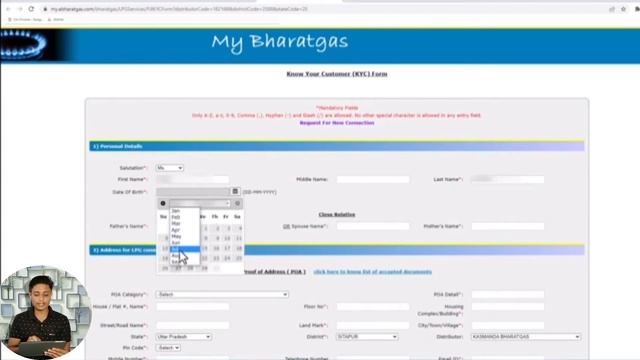Screen dimensions: 640x360
Task: Click the Know Your Customer (KYC) Form heading
Action: tap(337, 74)
